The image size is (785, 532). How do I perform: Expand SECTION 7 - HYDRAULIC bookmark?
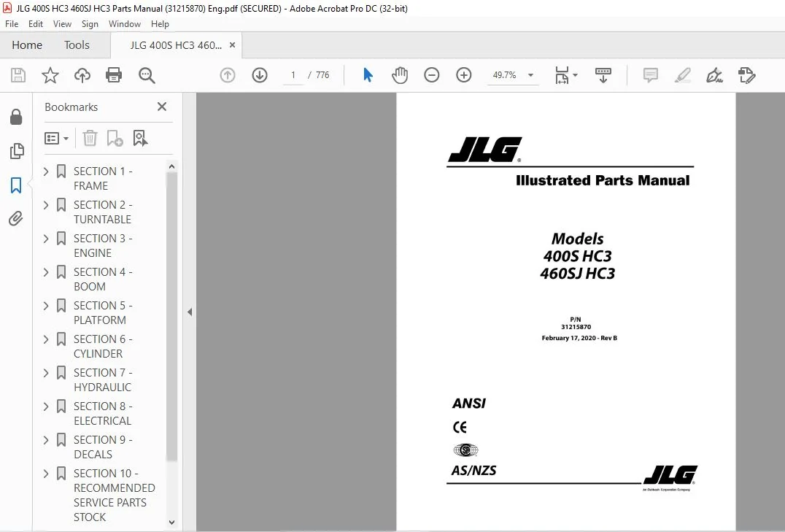(46, 373)
